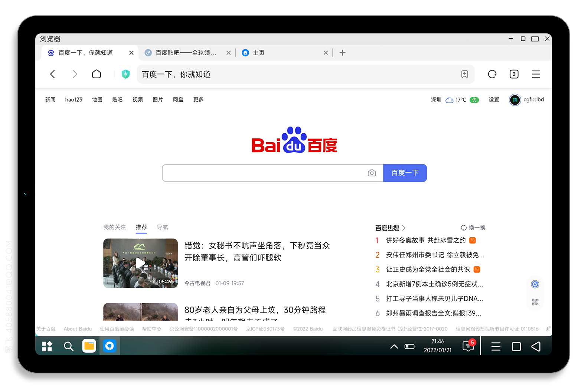Go back to the previous page
Image resolution: width=588 pixels, height=389 pixels.
(x=53, y=74)
